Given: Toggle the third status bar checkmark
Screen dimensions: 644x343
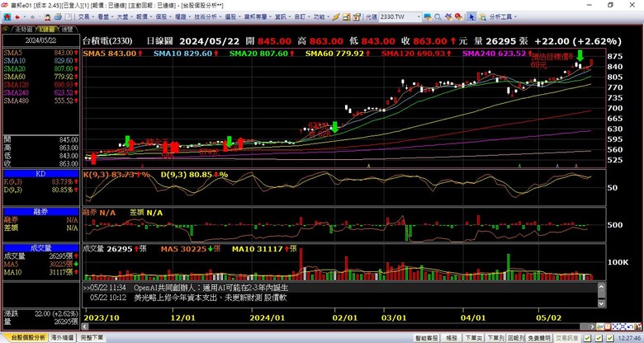Looking at the screenshot, I should pos(610,338).
